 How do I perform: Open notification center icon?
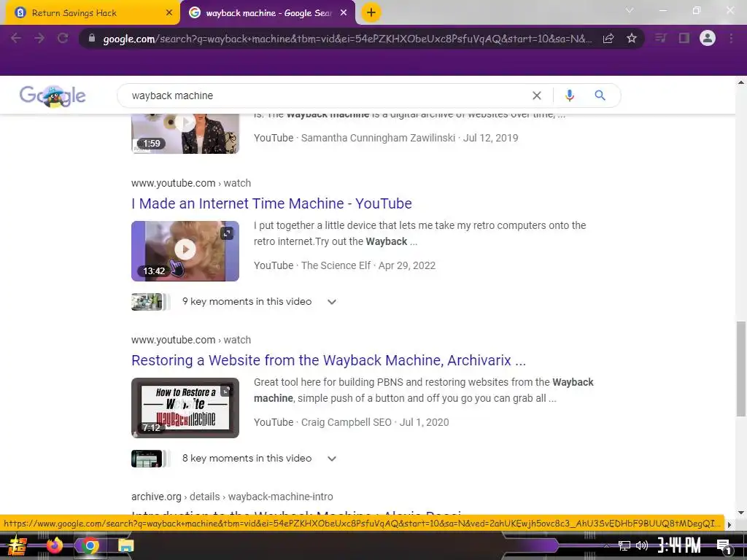tap(724, 546)
